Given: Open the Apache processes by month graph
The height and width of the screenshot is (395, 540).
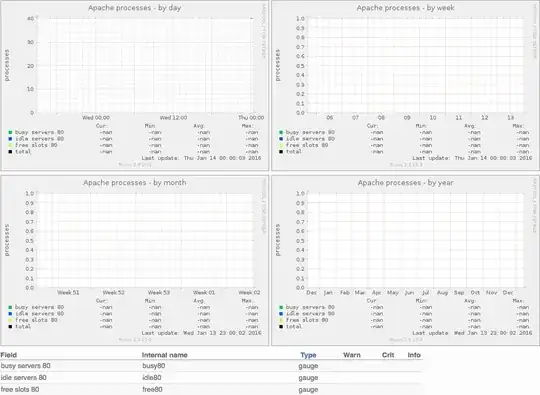Looking at the screenshot, I should click(x=135, y=260).
